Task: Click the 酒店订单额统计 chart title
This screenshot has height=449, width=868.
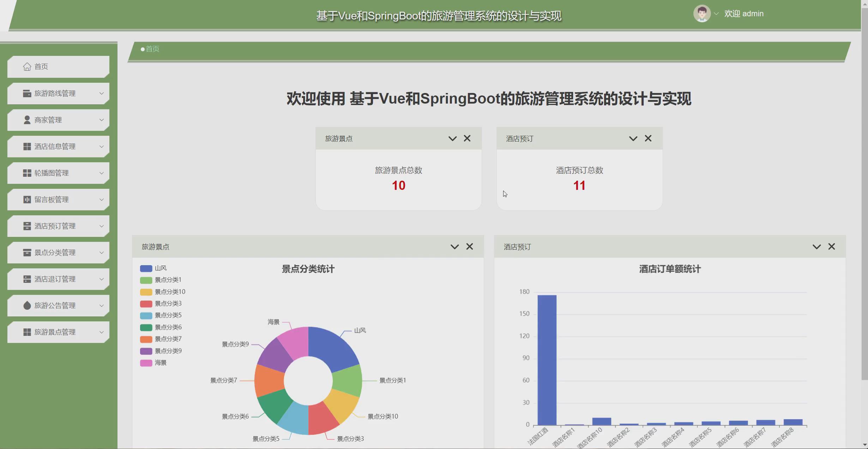Action: tap(670, 269)
